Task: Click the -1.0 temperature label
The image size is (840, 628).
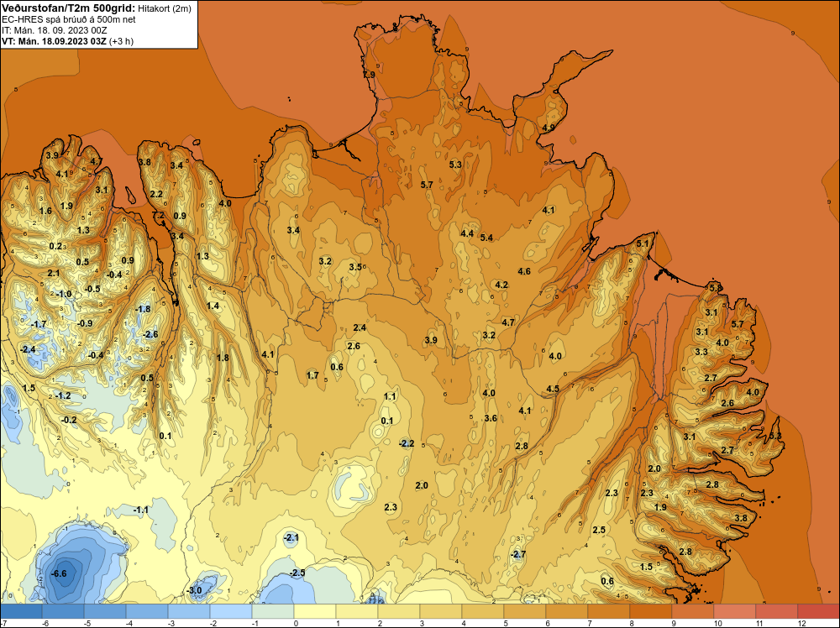Action: pos(63,294)
